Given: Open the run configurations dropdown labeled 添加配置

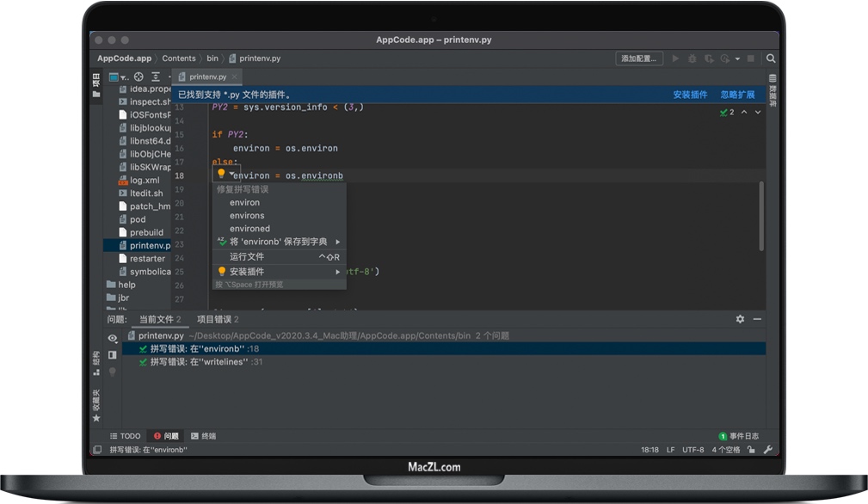Looking at the screenshot, I should pos(641,58).
